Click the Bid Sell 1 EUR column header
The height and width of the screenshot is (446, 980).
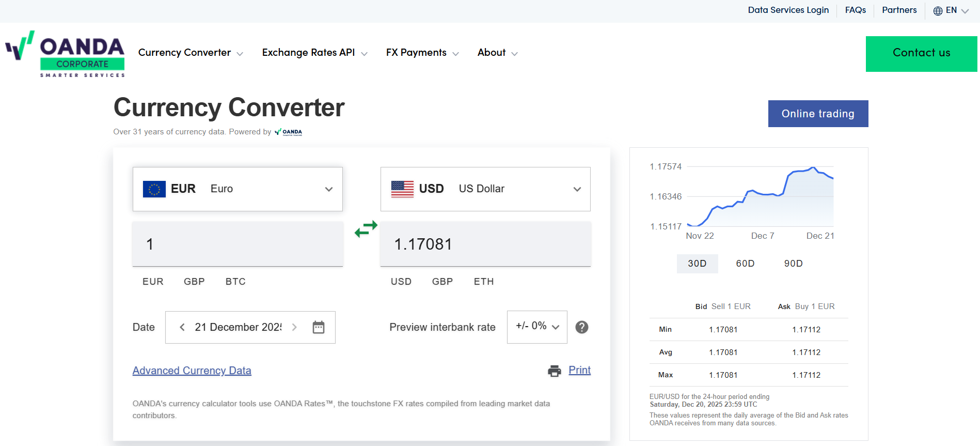pyautogui.click(x=723, y=306)
